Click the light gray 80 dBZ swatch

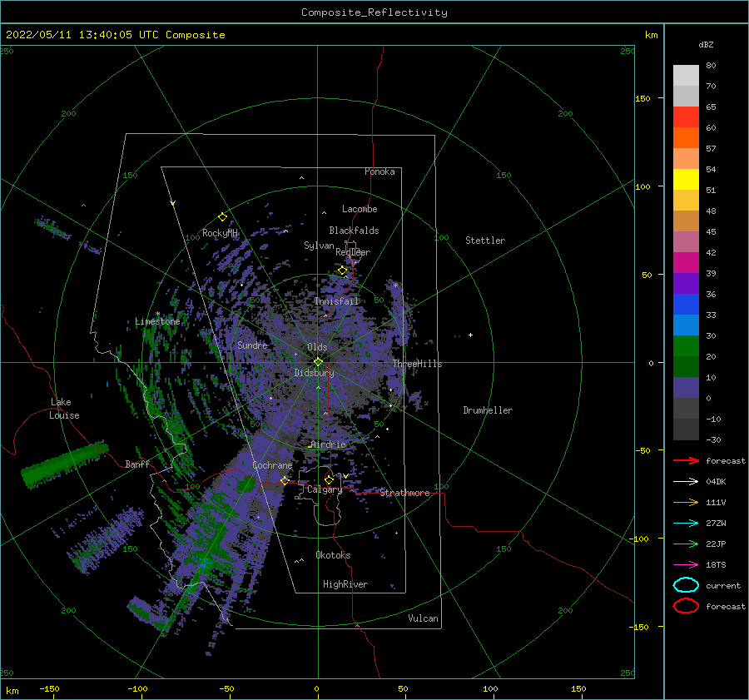point(686,75)
